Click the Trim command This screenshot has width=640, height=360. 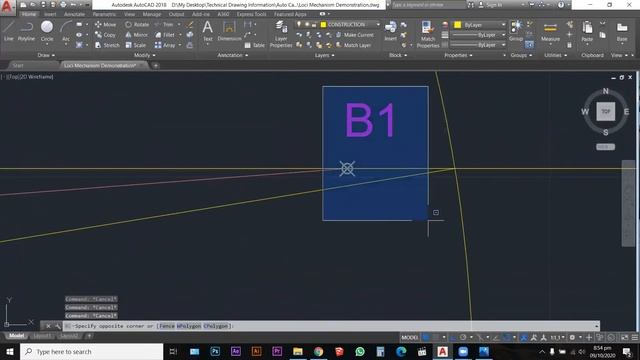tap(164, 24)
